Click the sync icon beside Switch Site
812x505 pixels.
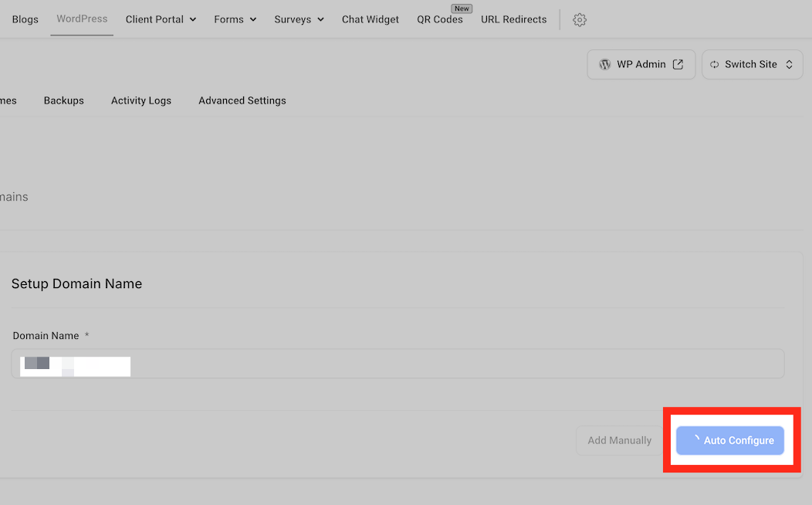pyautogui.click(x=714, y=64)
